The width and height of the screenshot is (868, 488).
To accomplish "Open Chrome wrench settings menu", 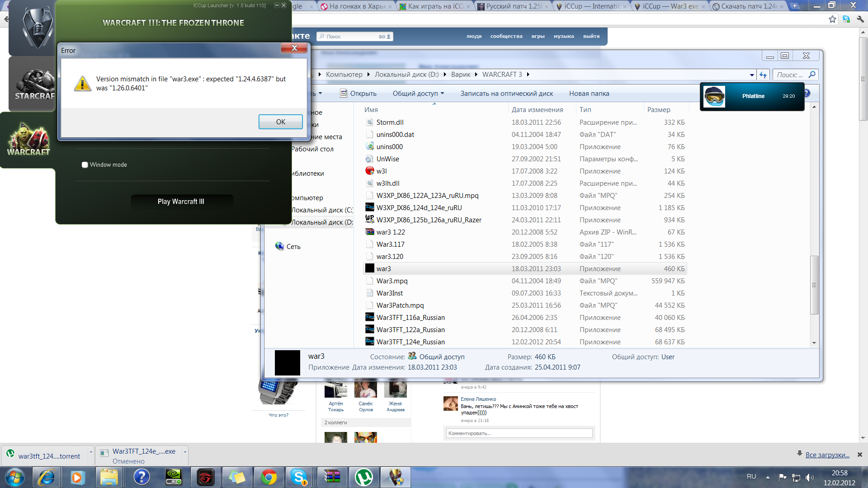I will tap(860, 19).
